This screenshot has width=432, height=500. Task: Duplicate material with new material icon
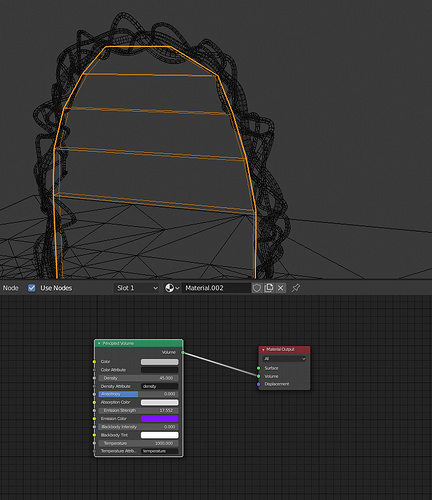[x=269, y=288]
